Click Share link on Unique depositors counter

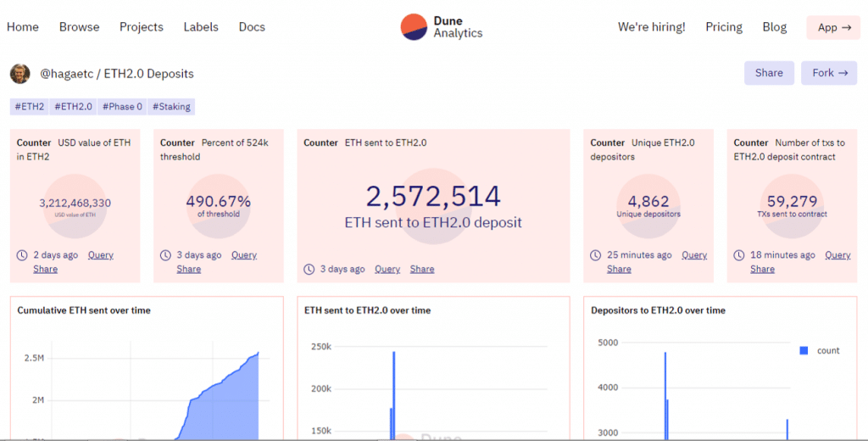point(619,269)
